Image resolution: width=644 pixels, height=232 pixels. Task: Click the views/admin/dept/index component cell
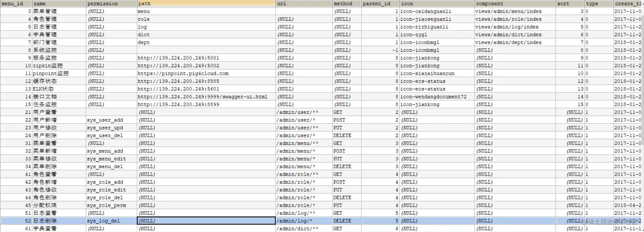pyautogui.click(x=515, y=42)
